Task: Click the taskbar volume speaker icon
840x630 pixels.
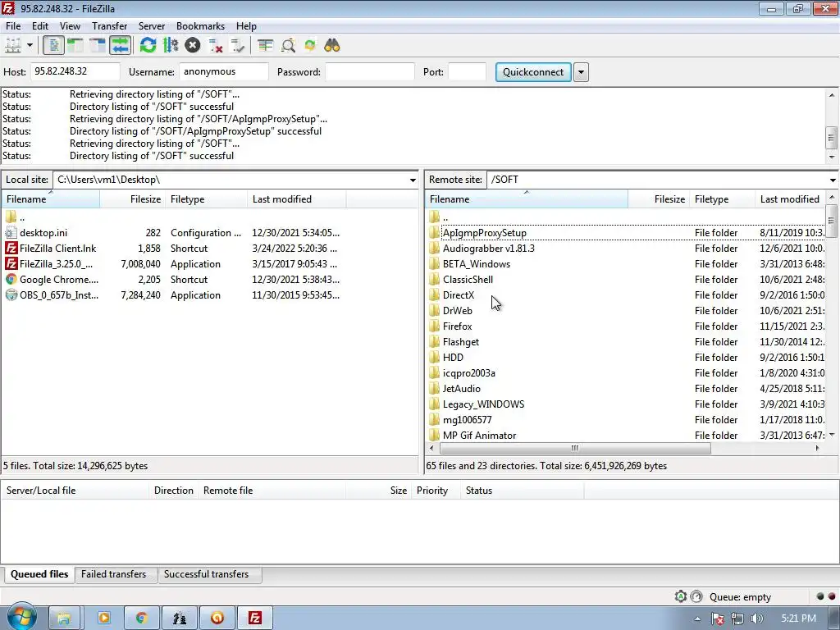Action: click(x=757, y=619)
